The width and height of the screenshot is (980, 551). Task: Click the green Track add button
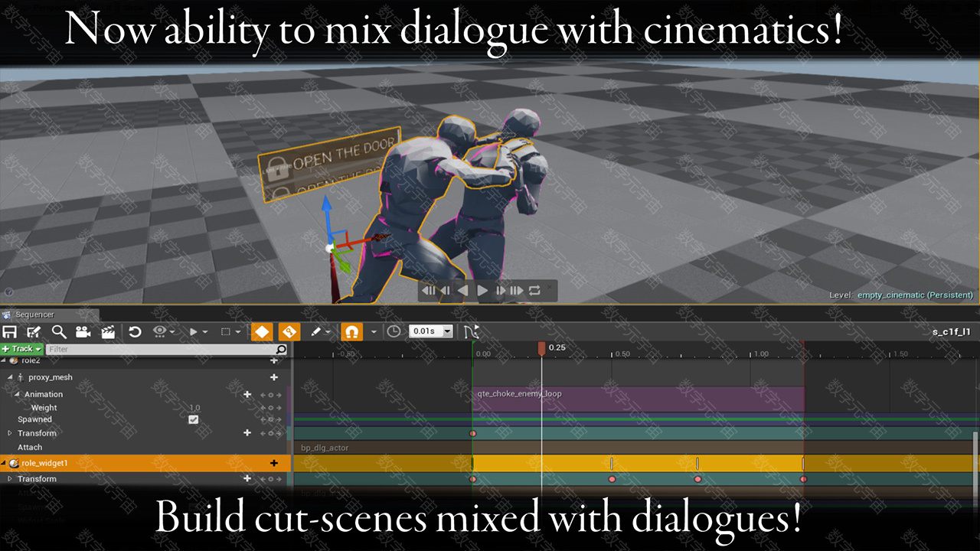[21, 349]
